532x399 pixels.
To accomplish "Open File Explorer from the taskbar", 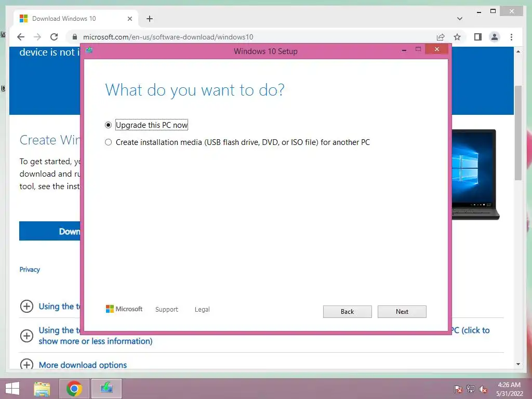I will coord(42,389).
